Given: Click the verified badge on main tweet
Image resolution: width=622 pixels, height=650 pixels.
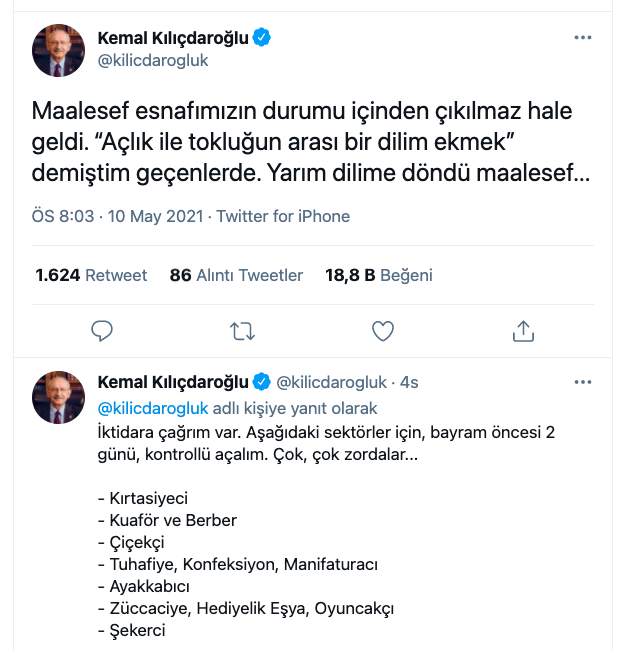Looking at the screenshot, I should click(262, 38).
